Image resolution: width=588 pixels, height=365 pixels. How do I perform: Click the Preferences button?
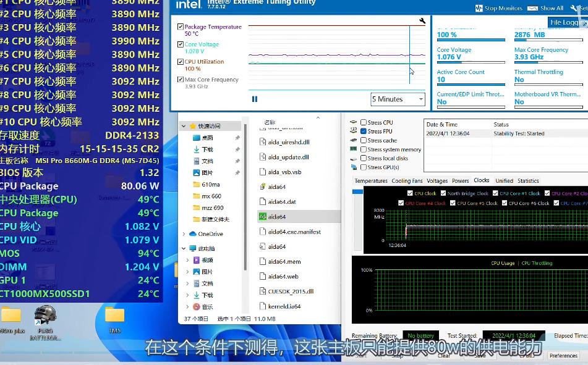coord(563,356)
